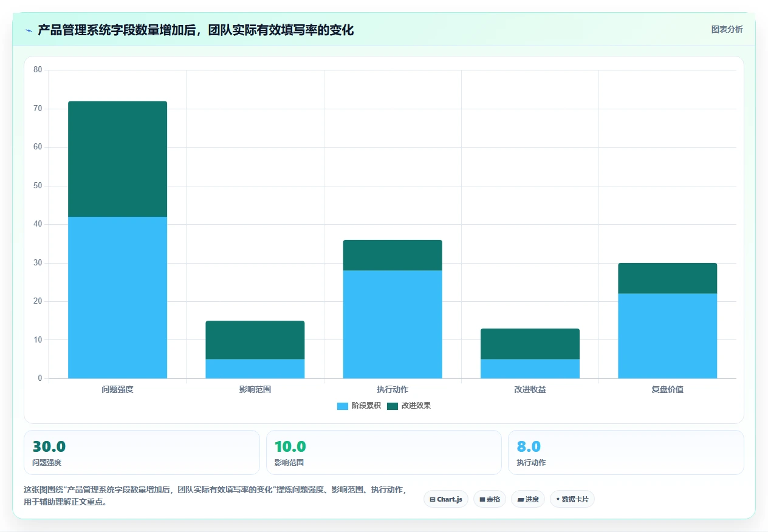Image resolution: width=768 pixels, height=532 pixels.
Task: Click the 影响范围 x-axis label
Action: 255,389
